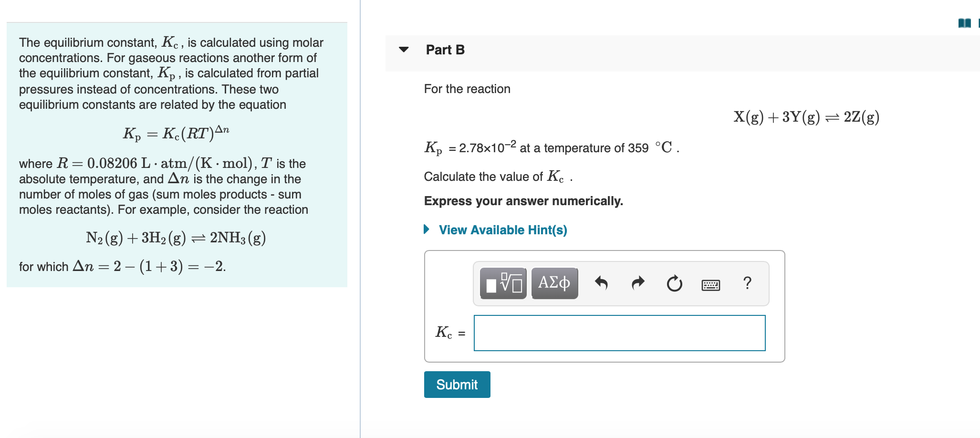Click the question mark help icon

pos(747,282)
